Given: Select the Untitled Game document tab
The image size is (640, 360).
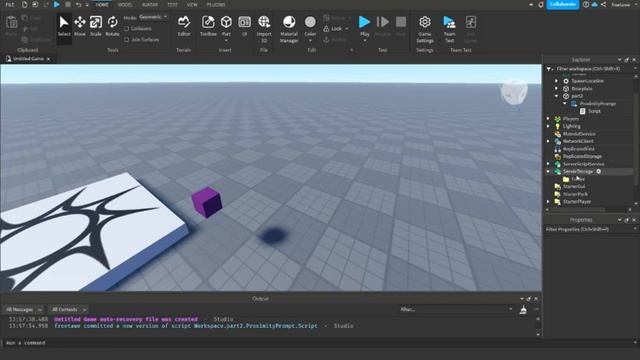Looking at the screenshot, I should click(x=28, y=59).
